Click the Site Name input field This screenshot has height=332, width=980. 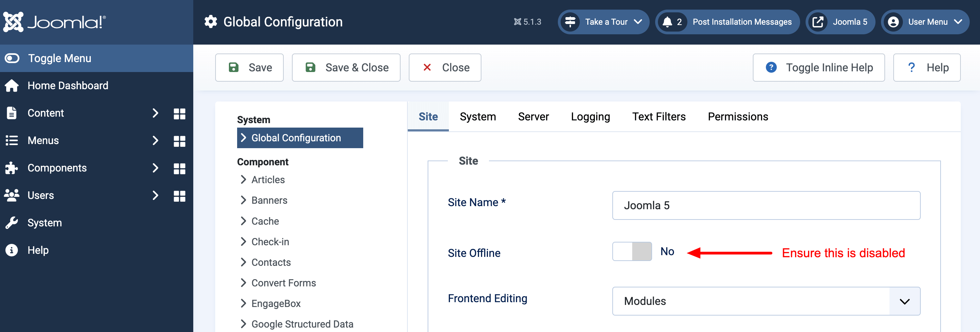tap(766, 205)
